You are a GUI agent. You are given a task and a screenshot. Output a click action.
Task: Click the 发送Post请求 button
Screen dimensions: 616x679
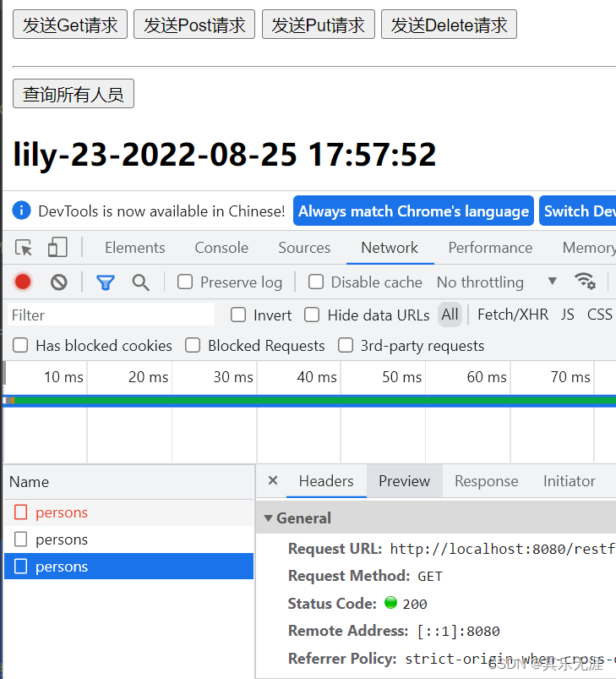pyautogui.click(x=194, y=25)
